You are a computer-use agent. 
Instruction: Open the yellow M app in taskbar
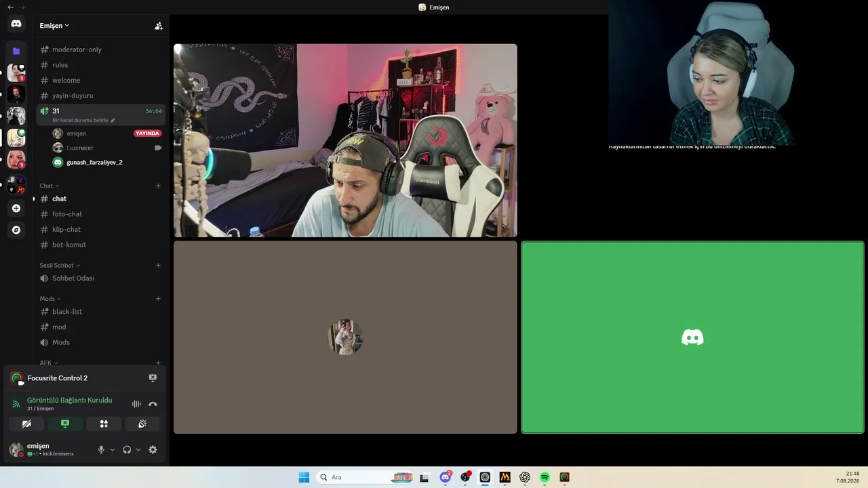[x=505, y=477]
